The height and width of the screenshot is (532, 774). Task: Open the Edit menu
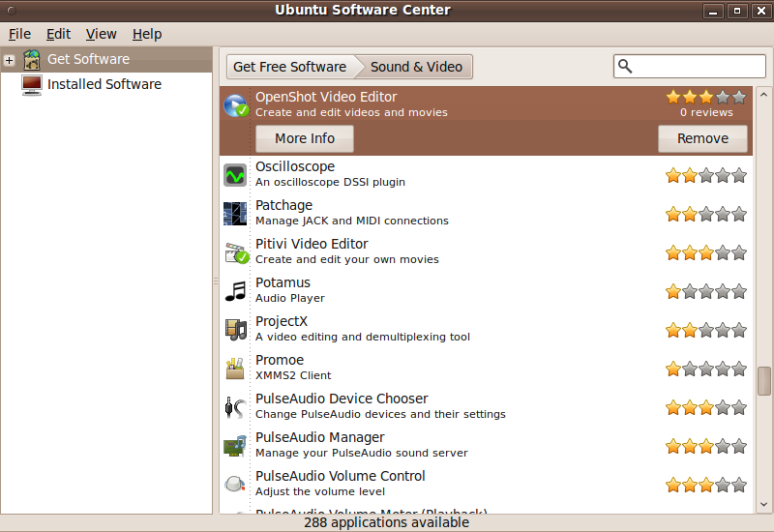pyautogui.click(x=58, y=34)
